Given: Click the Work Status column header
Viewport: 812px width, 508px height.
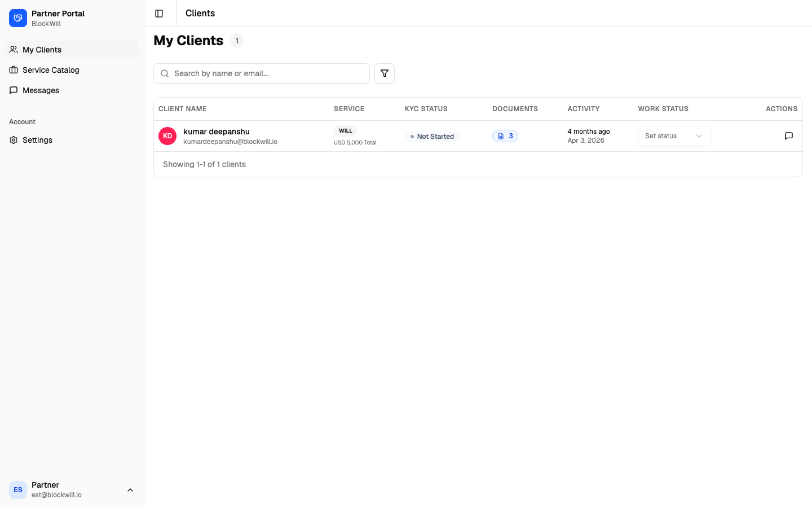Looking at the screenshot, I should (663, 109).
